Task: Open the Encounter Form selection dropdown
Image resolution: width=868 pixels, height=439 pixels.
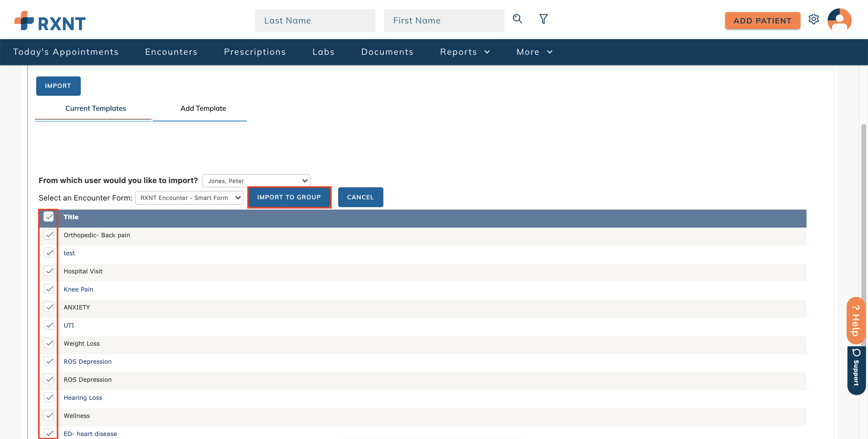Action: click(x=189, y=198)
